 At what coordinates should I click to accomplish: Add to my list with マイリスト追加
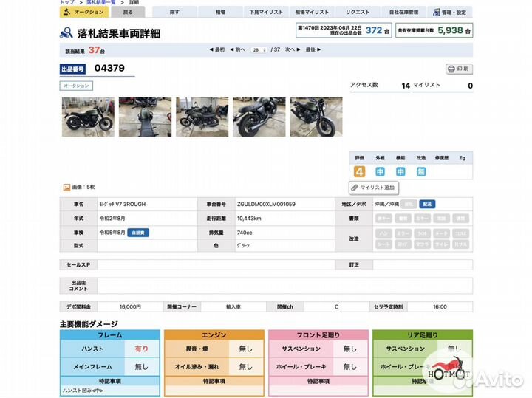tap(375, 188)
